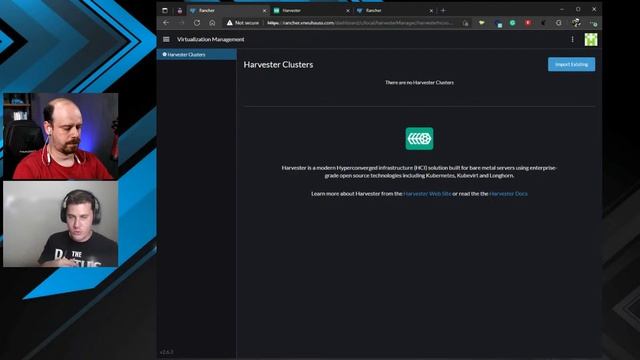
Task: Switch to the Harvester browser tab
Action: pyautogui.click(x=310, y=10)
